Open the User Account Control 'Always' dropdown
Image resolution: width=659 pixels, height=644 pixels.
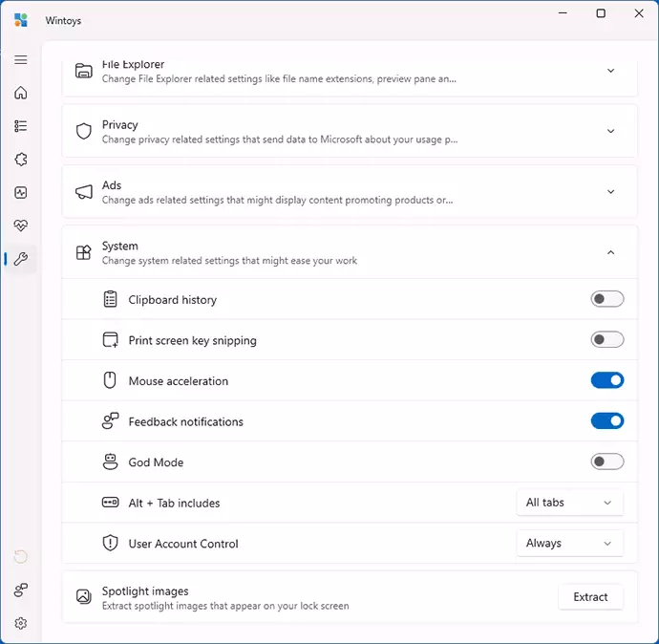569,543
